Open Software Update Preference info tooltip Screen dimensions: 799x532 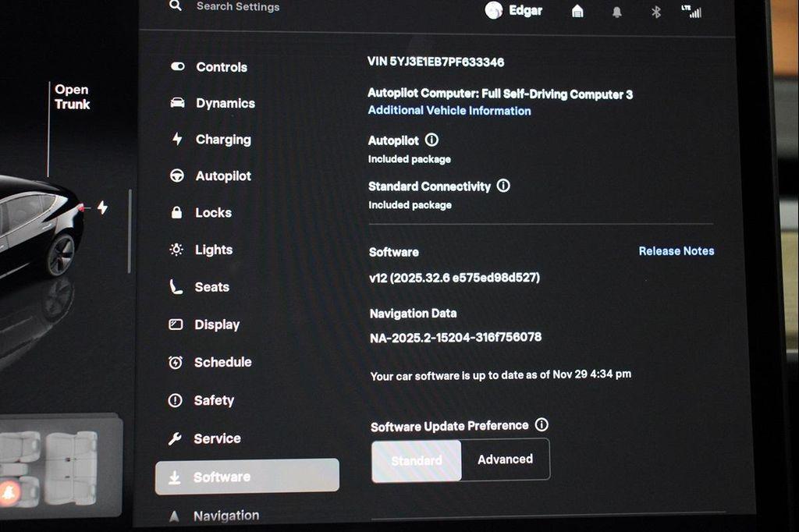542,425
